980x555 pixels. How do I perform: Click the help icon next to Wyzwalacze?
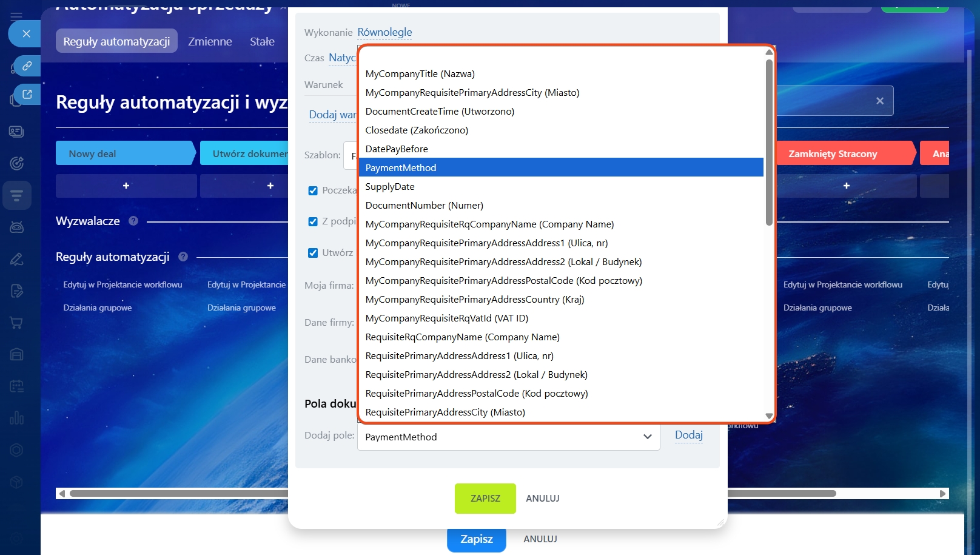pos(133,221)
